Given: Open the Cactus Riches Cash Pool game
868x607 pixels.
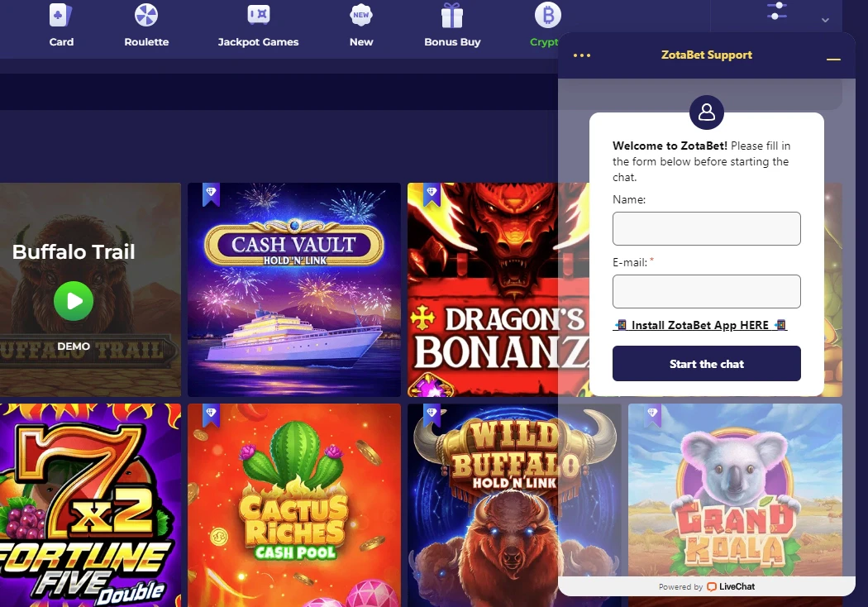Looking at the screenshot, I should coord(294,505).
